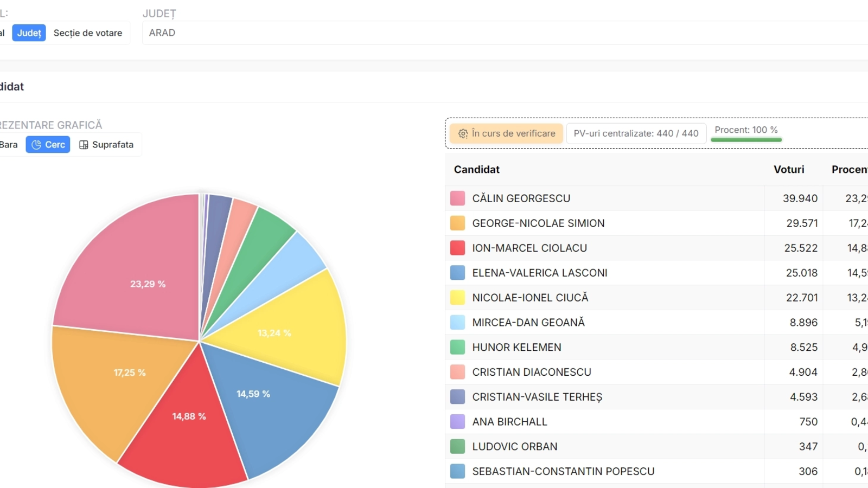Image resolution: width=868 pixels, height=488 pixels.
Task: Click the green Hunor Kelemen swatch
Action: [457, 348]
